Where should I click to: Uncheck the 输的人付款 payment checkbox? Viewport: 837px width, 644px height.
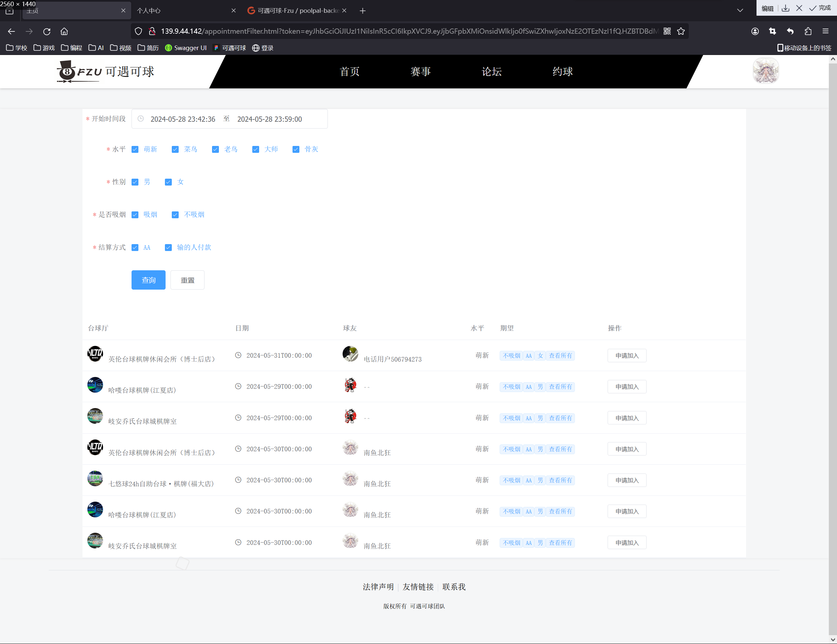tap(168, 248)
